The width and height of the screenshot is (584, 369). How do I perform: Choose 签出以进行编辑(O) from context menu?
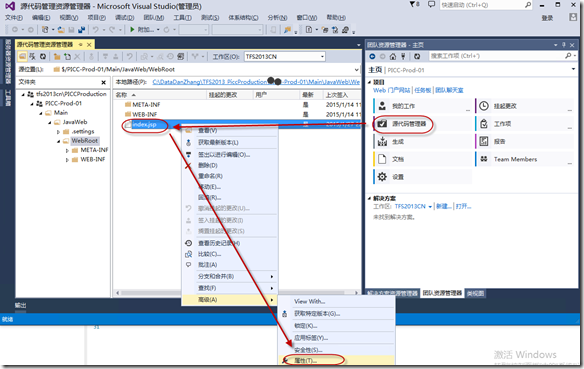pyautogui.click(x=229, y=155)
